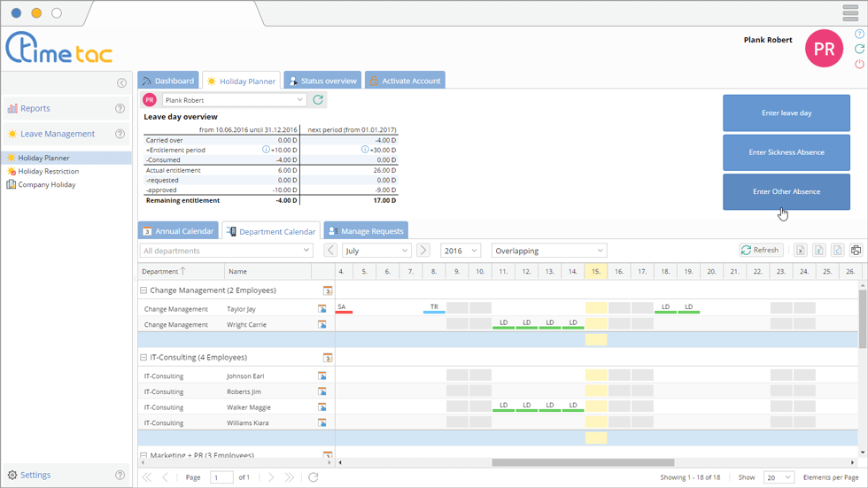This screenshot has width=868, height=488.
Task: Go to next month arrow after July
Action: click(x=423, y=251)
